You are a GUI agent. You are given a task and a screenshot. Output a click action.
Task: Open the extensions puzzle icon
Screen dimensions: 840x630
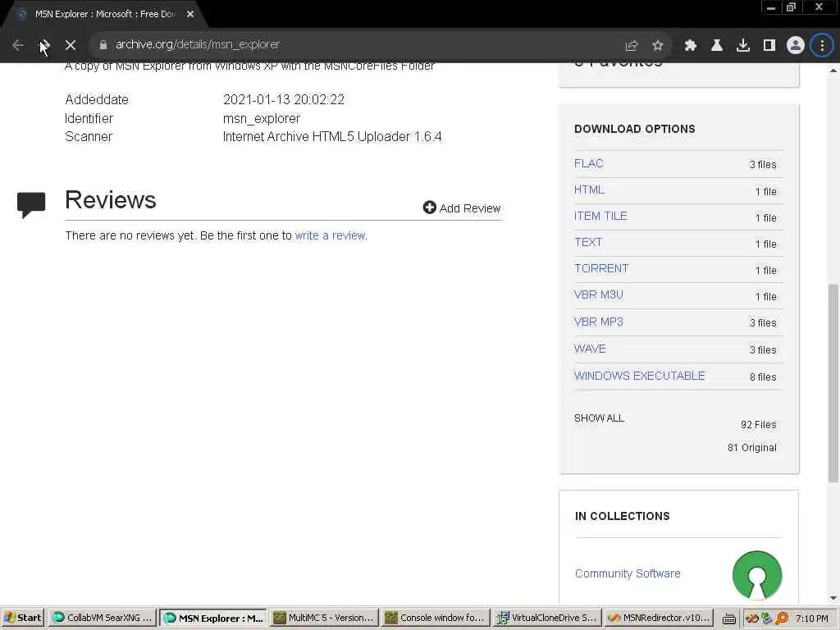[x=691, y=46]
